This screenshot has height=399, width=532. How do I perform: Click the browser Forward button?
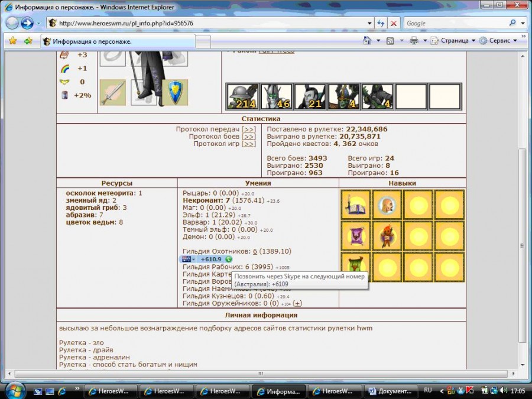tap(27, 23)
